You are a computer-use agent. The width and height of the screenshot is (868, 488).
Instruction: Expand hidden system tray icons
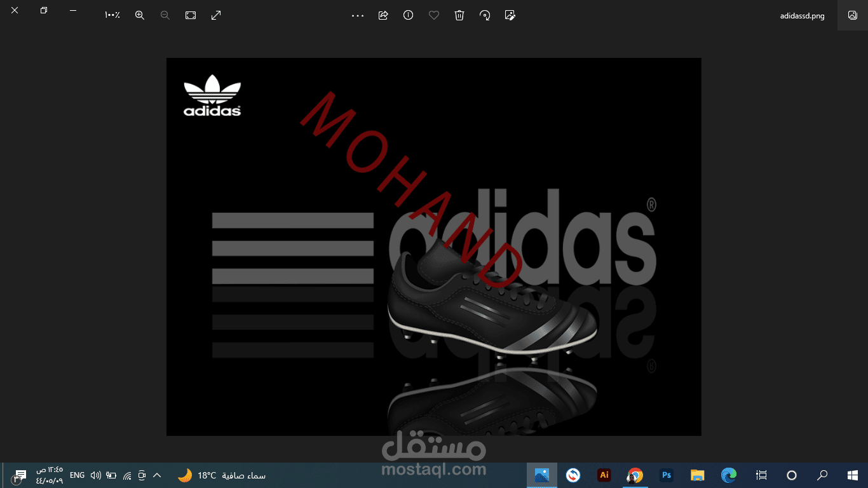[x=158, y=475]
